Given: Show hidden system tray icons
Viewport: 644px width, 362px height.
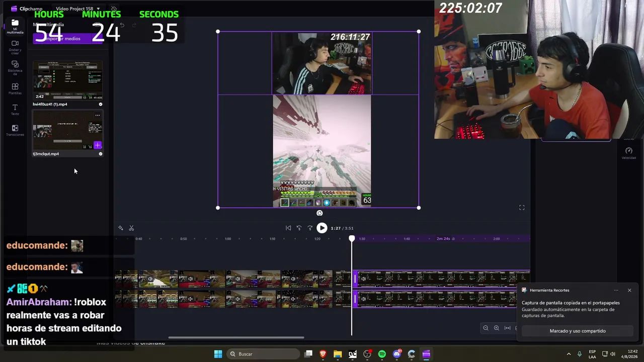Looking at the screenshot, I should (569, 354).
